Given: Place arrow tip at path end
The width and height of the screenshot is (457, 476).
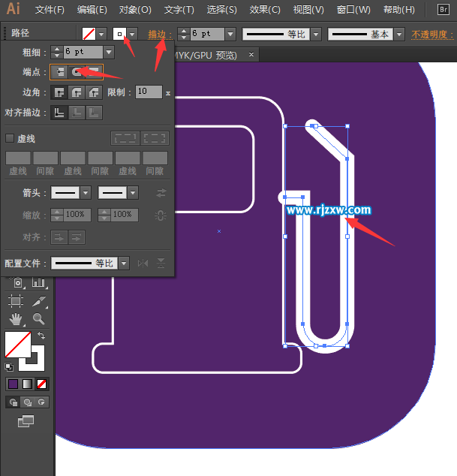Looking at the screenshot, I should 77,237.
